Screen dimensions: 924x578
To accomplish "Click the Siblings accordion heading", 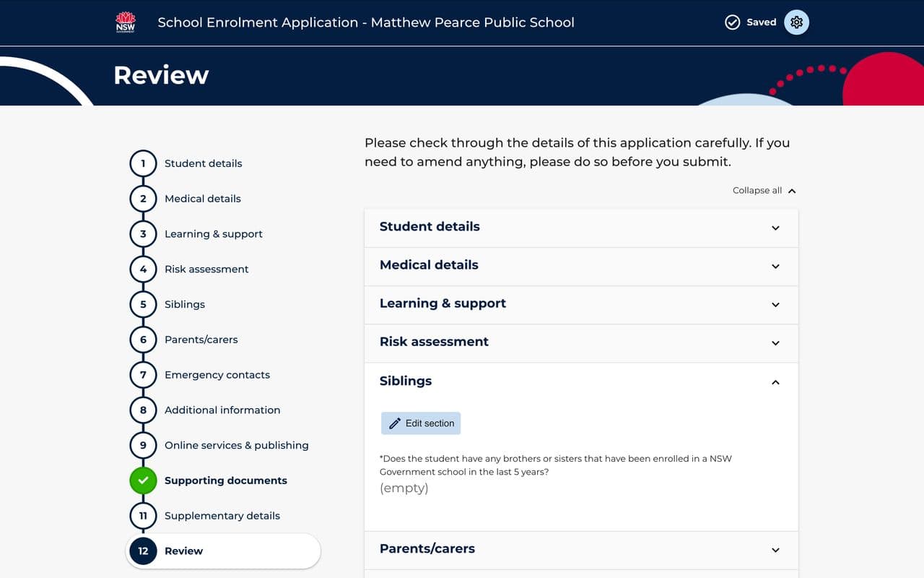I will pos(406,381).
